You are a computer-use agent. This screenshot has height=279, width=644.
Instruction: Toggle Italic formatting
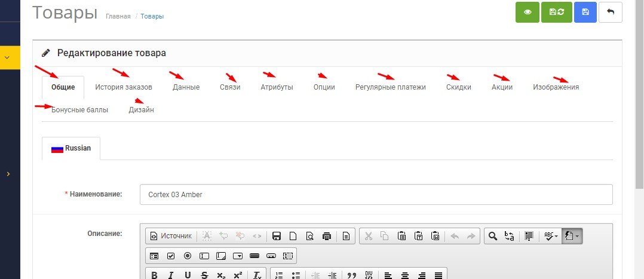click(x=171, y=275)
